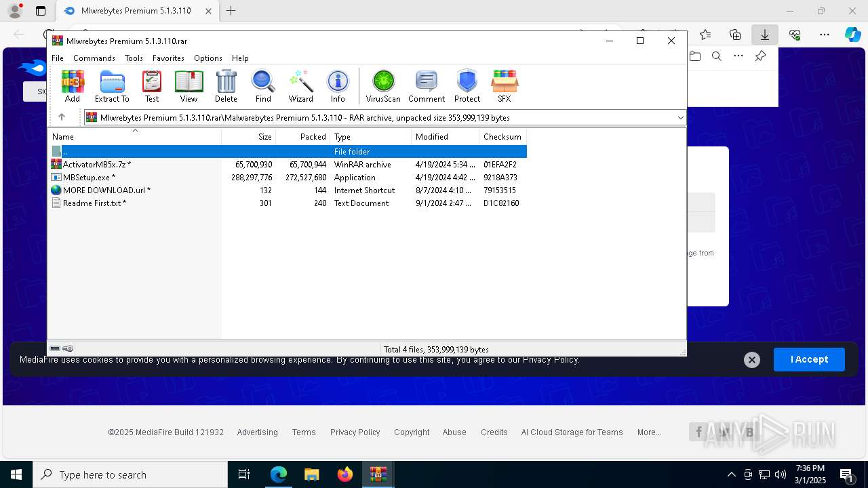
Task: Open the Copilot icon in Edge
Action: tap(853, 35)
